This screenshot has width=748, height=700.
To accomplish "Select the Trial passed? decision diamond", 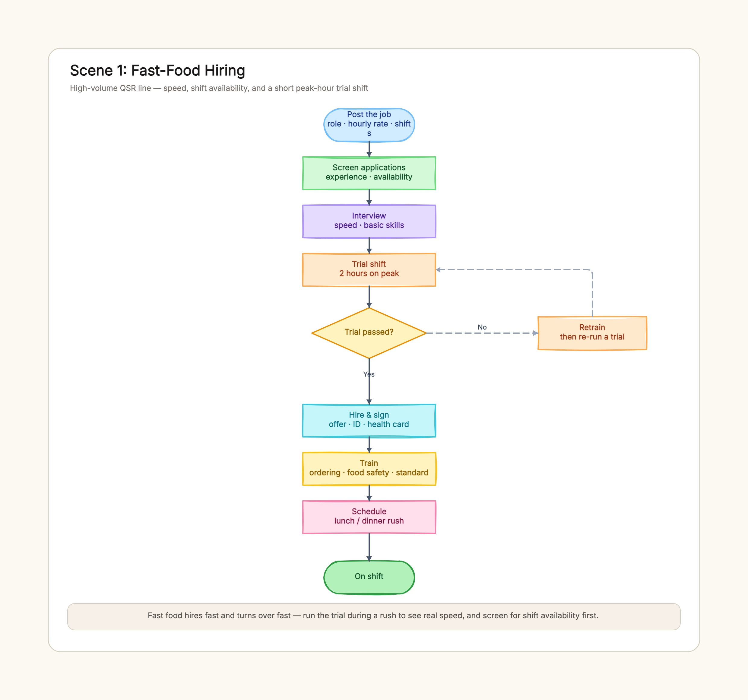I will coord(369,333).
